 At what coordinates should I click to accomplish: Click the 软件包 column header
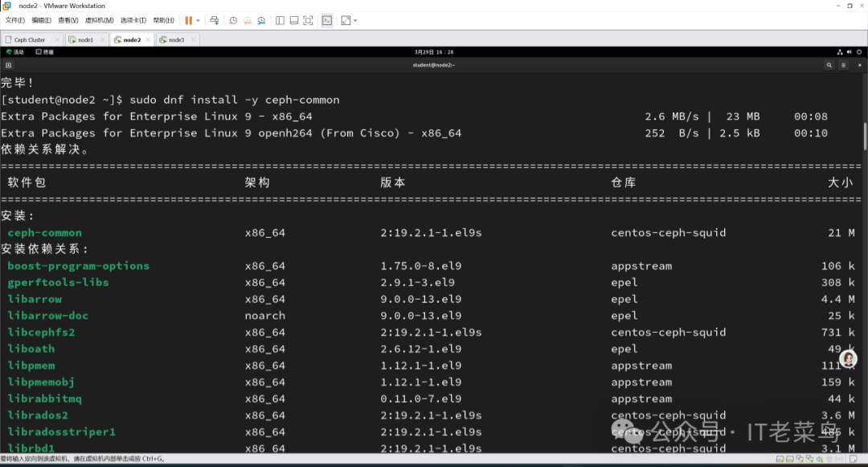pos(27,182)
